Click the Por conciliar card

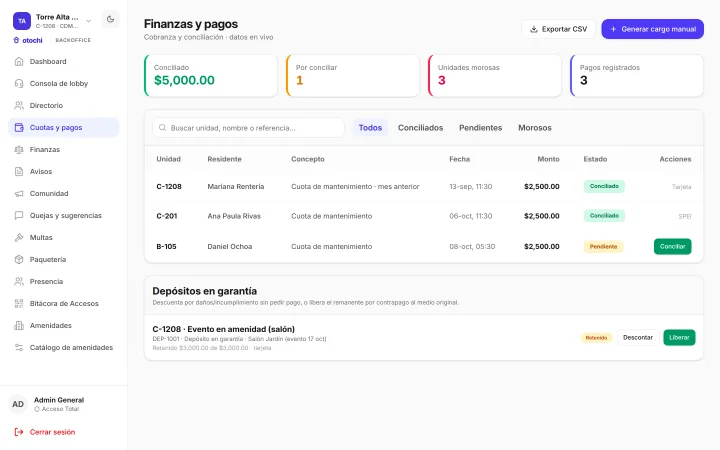click(x=353, y=76)
